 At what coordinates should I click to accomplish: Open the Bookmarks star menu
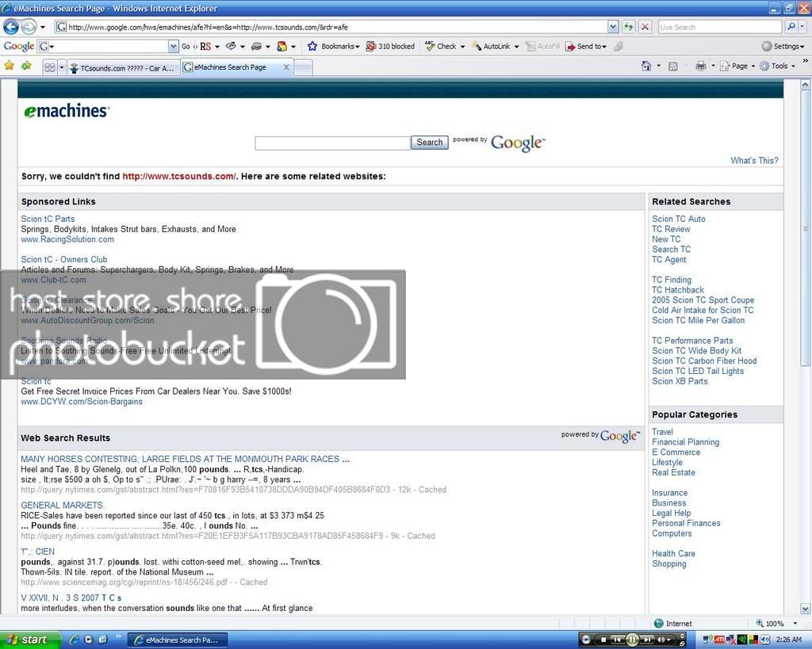click(x=333, y=47)
